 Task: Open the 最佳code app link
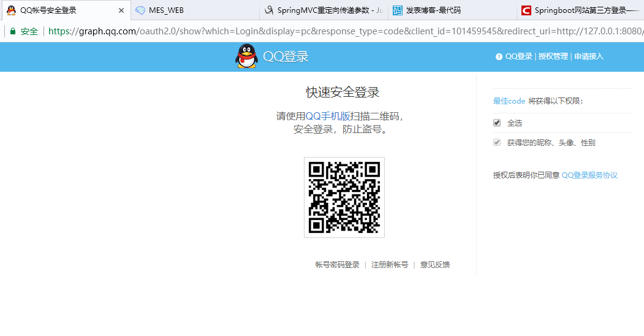point(509,101)
